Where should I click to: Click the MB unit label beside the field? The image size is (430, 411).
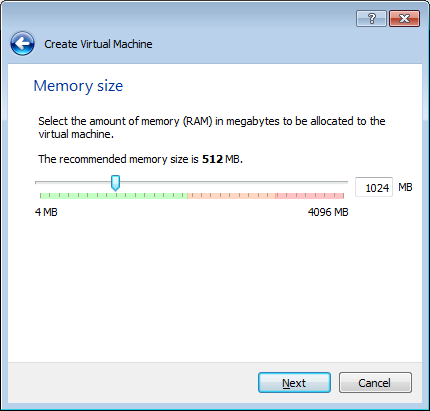pos(405,187)
